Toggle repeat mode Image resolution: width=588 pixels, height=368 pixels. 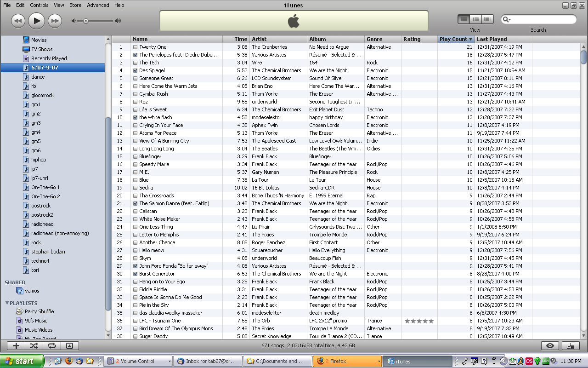[51, 345]
